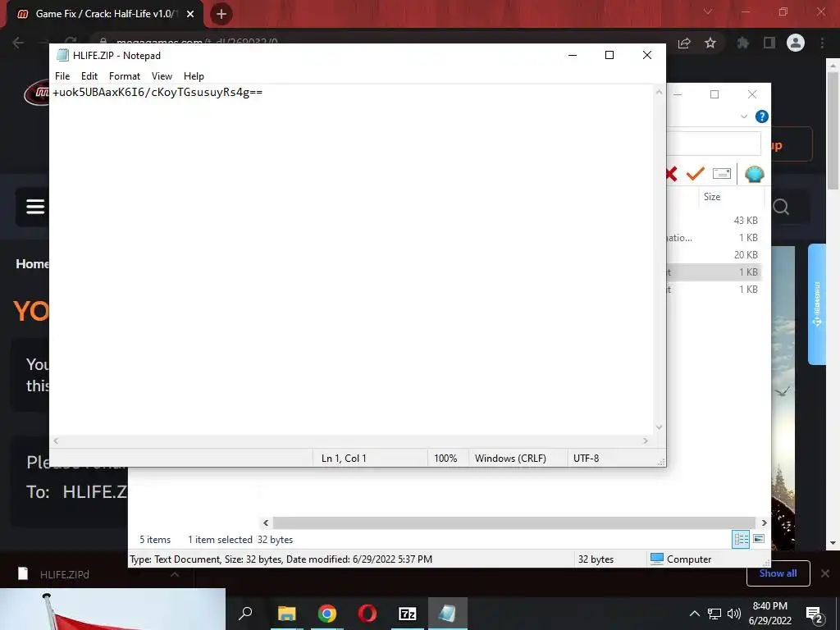Click the orange checkmark icon in Explorer toolbar

[x=696, y=174]
